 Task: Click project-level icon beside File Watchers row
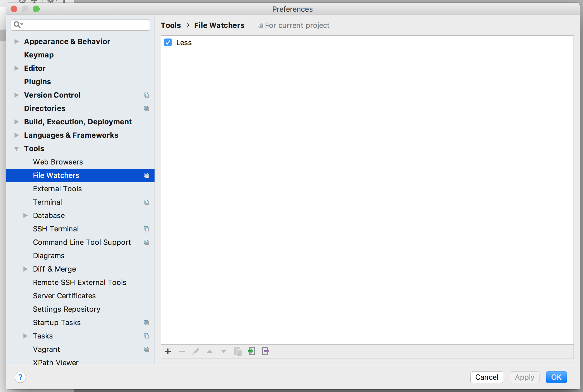click(146, 175)
